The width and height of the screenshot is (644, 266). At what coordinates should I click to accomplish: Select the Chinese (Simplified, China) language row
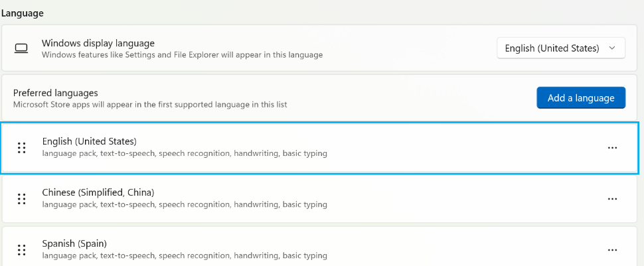[x=320, y=199]
